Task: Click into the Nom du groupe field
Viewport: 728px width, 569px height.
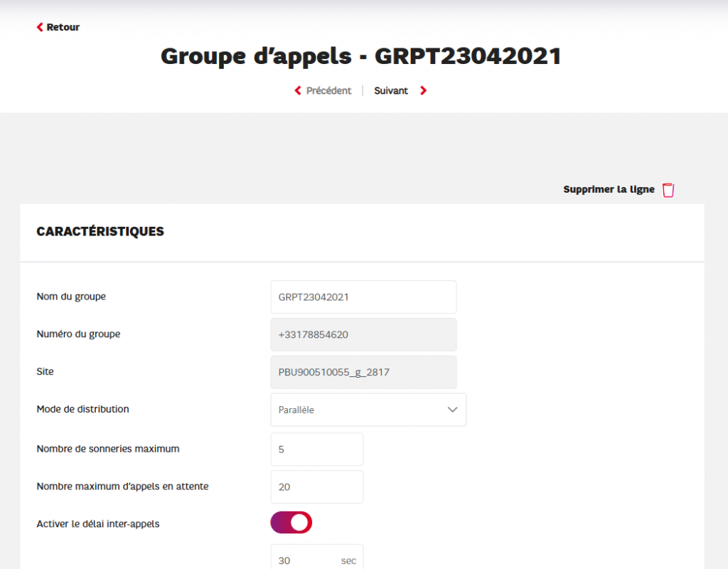Action: click(x=363, y=297)
